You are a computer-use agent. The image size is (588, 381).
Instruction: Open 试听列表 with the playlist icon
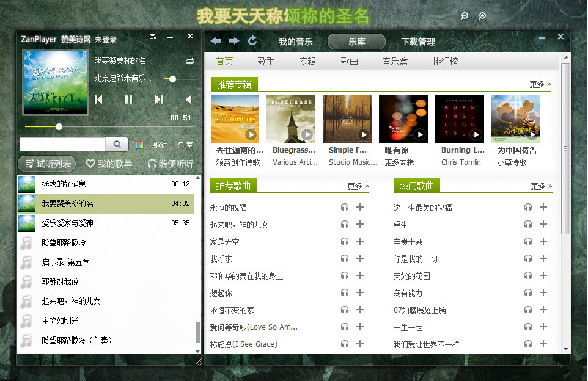[29, 164]
